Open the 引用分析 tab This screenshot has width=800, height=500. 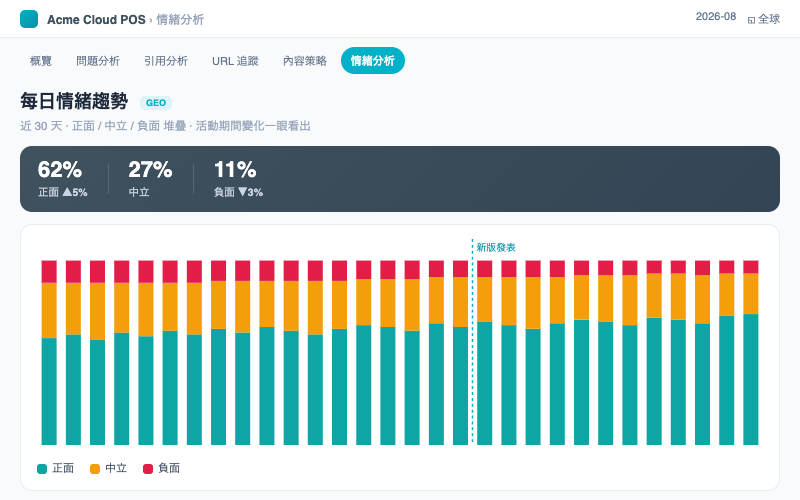click(x=166, y=61)
